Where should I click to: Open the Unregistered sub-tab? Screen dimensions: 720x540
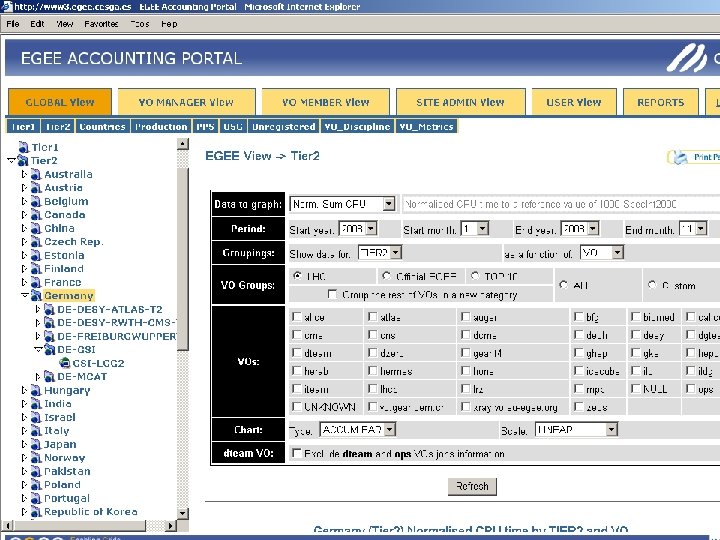click(x=283, y=126)
